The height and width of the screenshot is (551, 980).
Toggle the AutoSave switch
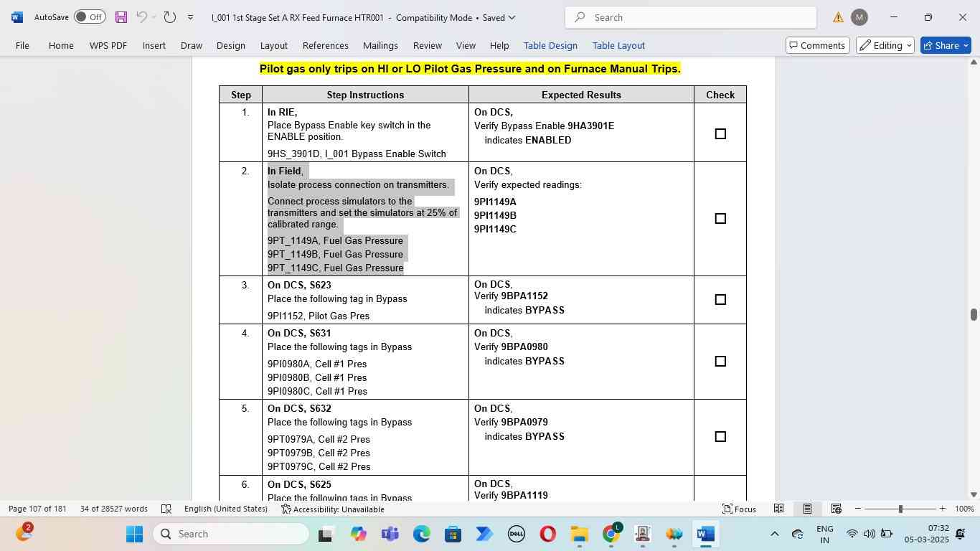pyautogui.click(x=90, y=17)
